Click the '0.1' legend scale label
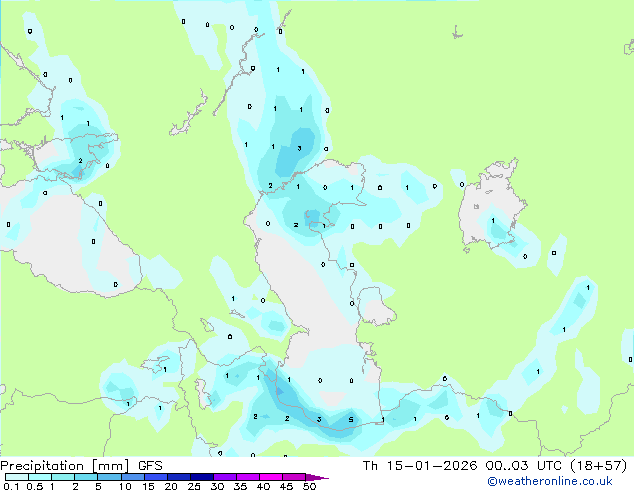This screenshot has height=490, width=634. tap(11, 486)
